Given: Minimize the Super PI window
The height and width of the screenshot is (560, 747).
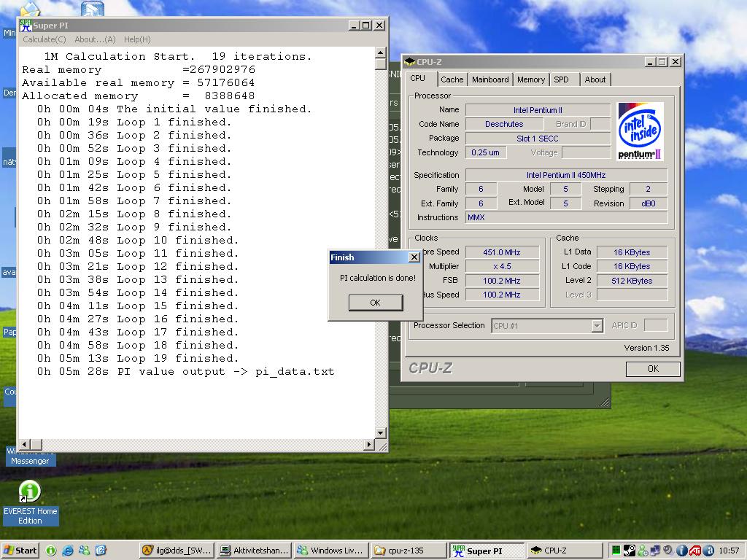Looking at the screenshot, I should point(353,26).
